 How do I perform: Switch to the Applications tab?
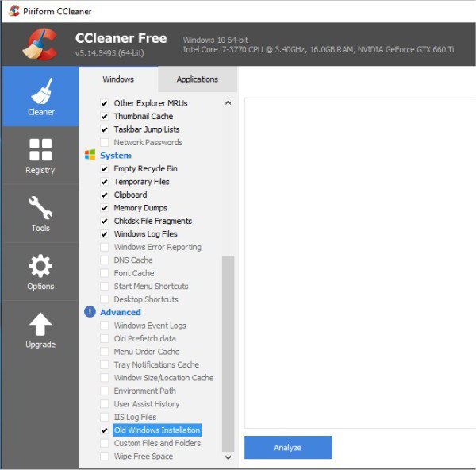click(198, 79)
